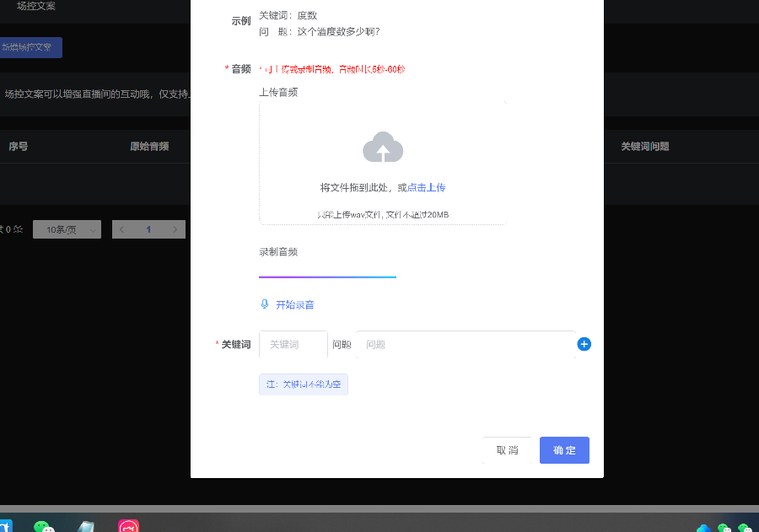The height and width of the screenshot is (532, 759).
Task: Click the 录制音频 label
Action: 278,252
